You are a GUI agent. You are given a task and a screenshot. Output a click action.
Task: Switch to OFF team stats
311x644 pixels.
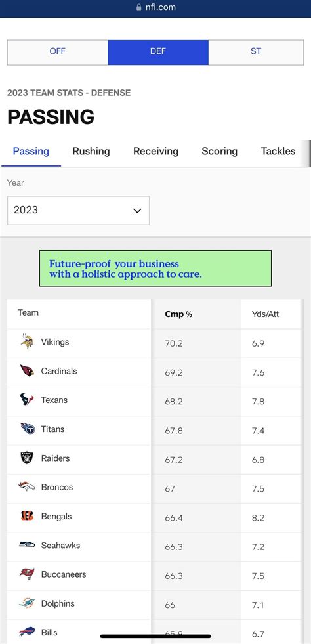click(58, 52)
